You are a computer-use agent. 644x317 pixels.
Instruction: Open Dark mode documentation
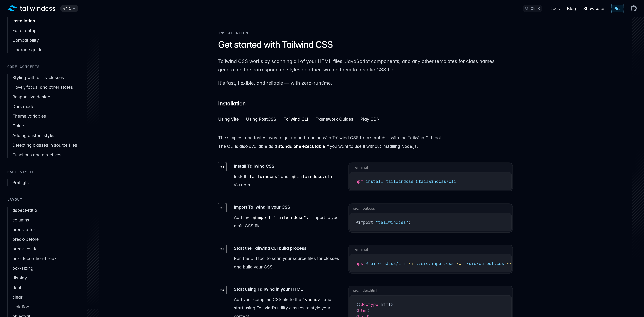[x=23, y=106]
